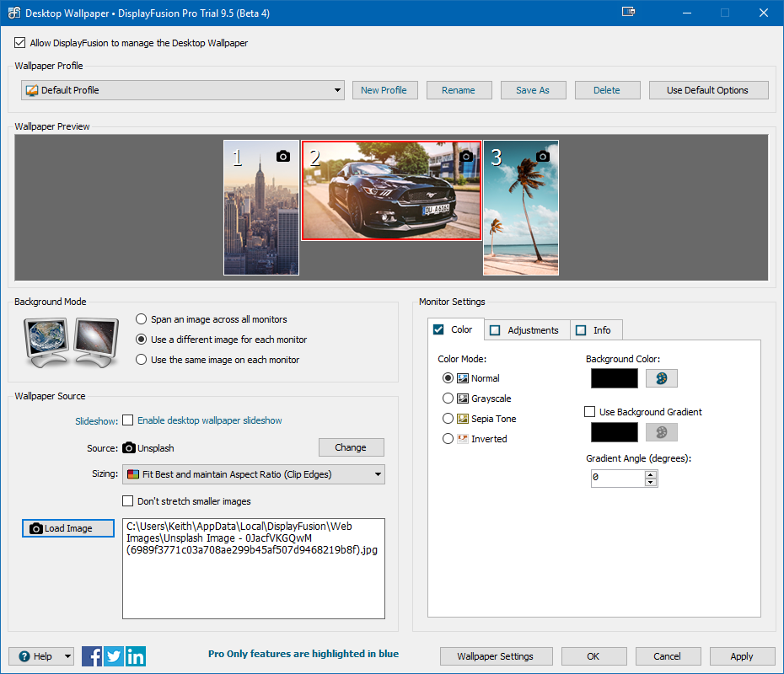784x674 pixels.
Task: Click the title bar monitor icon button
Action: click(x=628, y=12)
